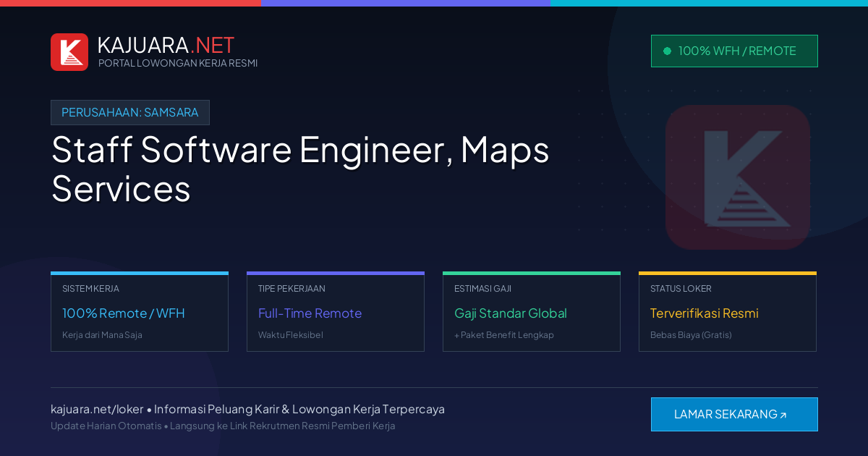
Task: Click the 100% Remote / WFH value
Action: click(124, 313)
